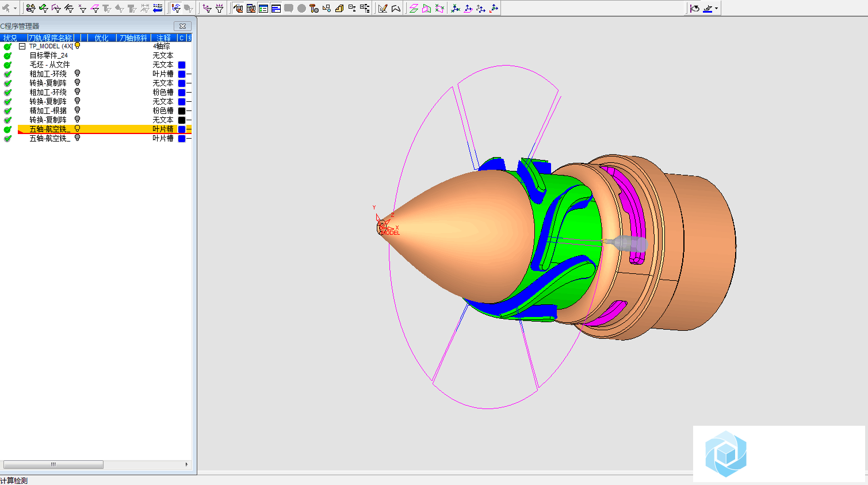Screen dimensions: 868x485
Task: Click the 刀轨/程序名称 column header
Action: pos(51,38)
